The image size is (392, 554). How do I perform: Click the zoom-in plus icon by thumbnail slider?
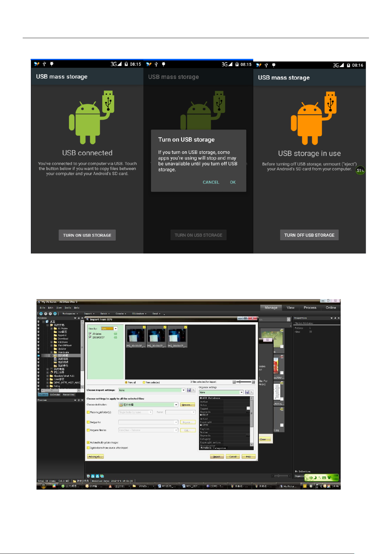click(253, 382)
